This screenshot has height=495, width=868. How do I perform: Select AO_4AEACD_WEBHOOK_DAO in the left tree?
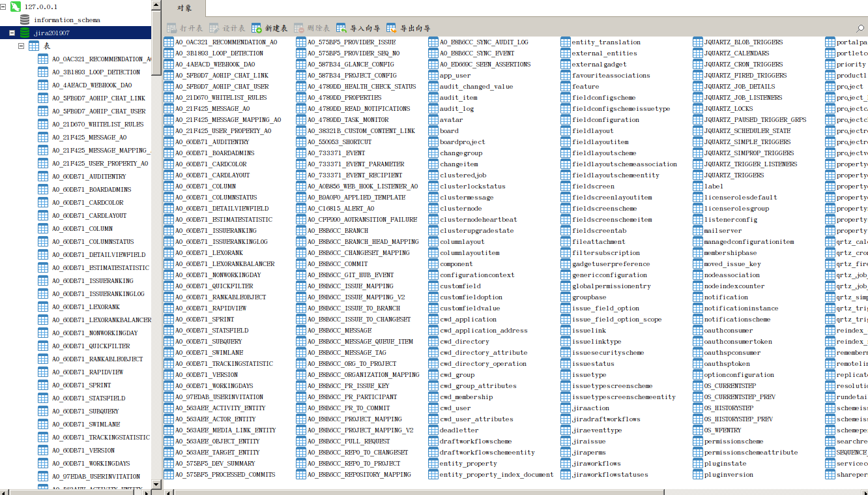(x=92, y=85)
